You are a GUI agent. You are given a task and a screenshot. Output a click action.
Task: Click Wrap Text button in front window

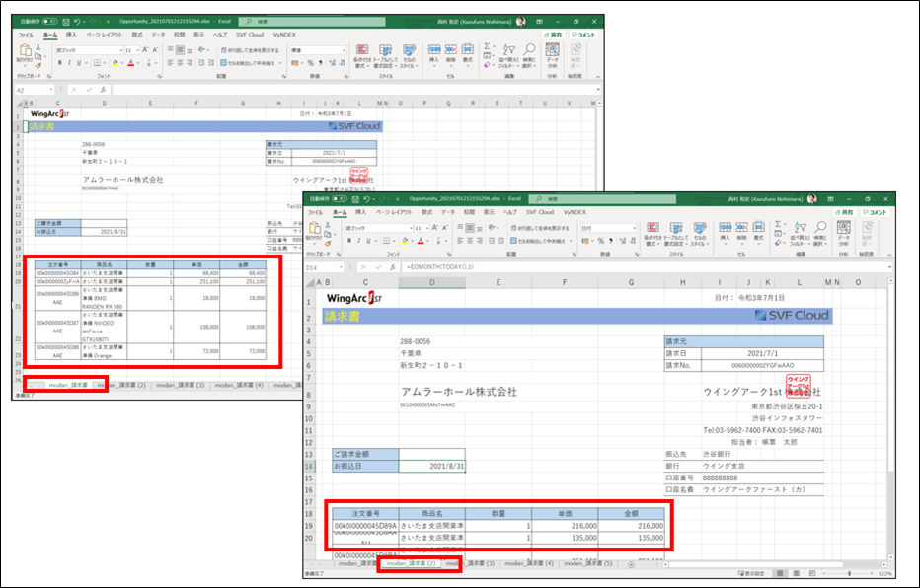540,228
